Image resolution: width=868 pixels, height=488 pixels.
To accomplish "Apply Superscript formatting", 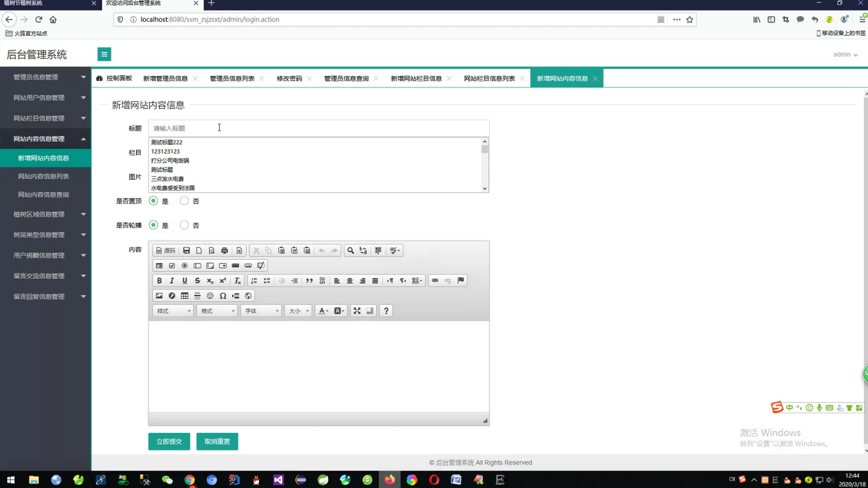I will tap(223, 281).
